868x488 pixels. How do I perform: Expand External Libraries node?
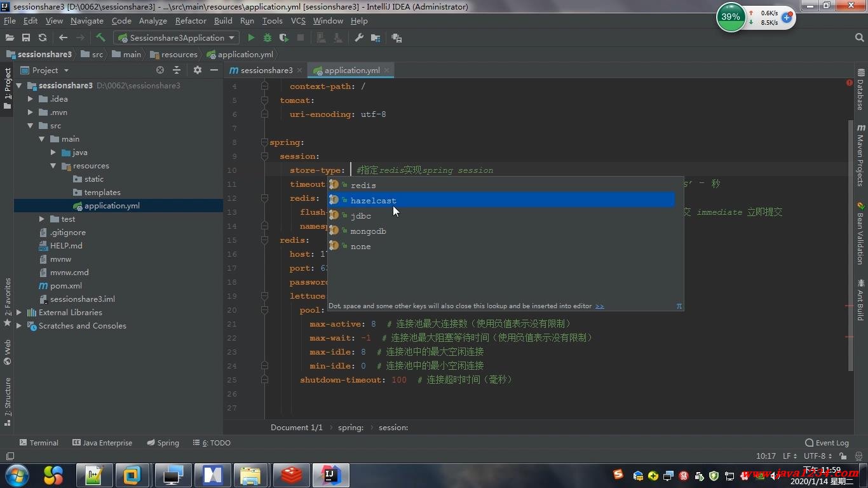(19, 313)
